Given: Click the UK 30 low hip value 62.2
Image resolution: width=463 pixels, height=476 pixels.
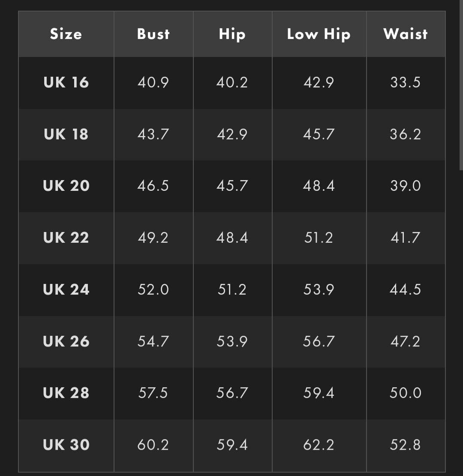Looking at the screenshot, I should pyautogui.click(x=319, y=445).
